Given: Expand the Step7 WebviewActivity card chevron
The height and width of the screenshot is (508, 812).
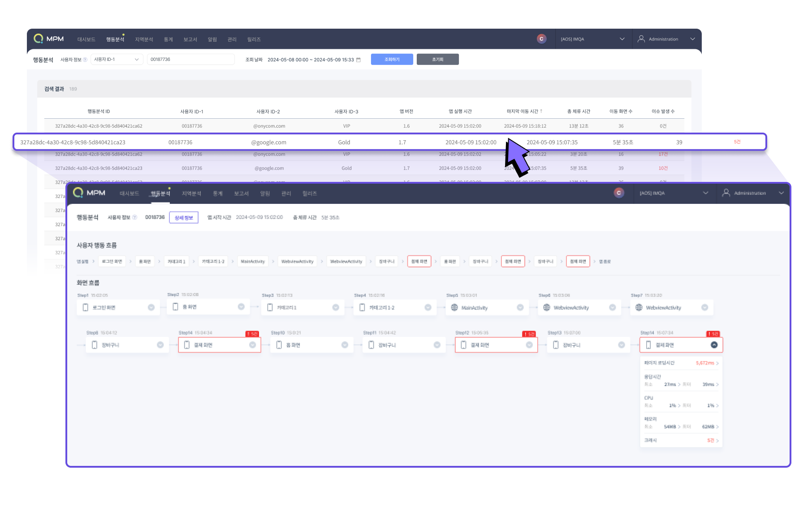Looking at the screenshot, I should click(705, 307).
